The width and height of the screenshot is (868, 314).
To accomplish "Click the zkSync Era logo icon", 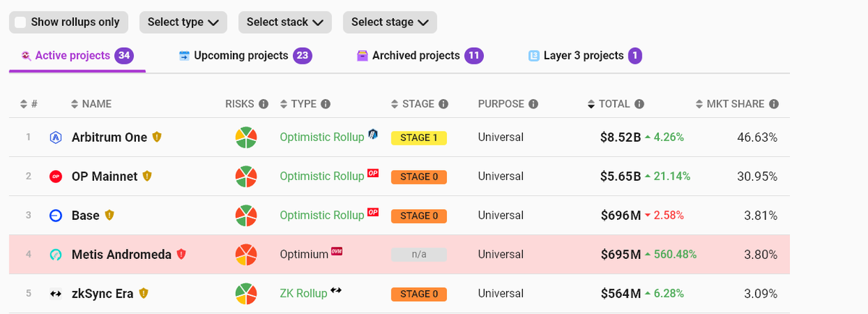I will click(56, 294).
